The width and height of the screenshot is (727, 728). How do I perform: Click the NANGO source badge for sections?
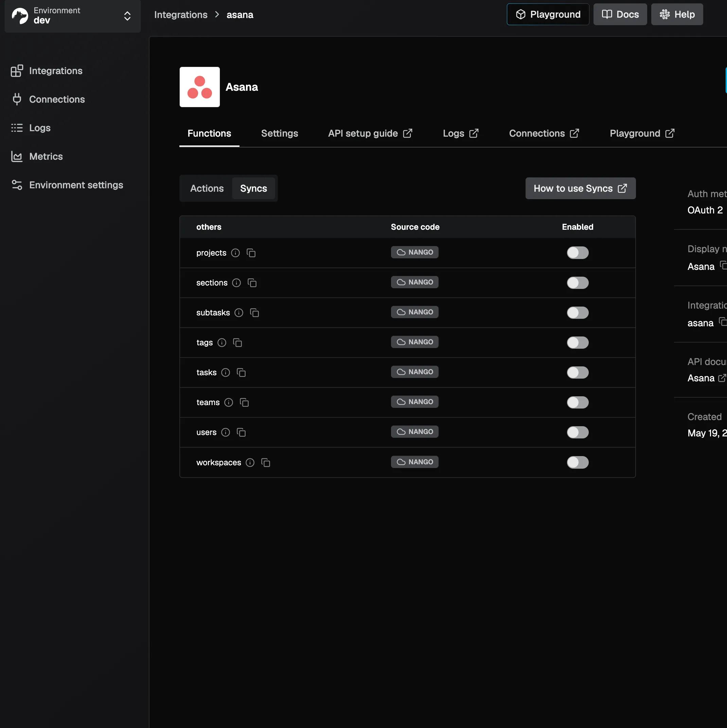point(415,282)
